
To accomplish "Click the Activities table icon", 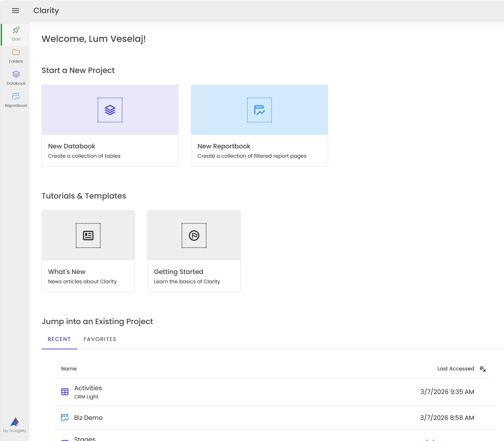I will [x=65, y=392].
